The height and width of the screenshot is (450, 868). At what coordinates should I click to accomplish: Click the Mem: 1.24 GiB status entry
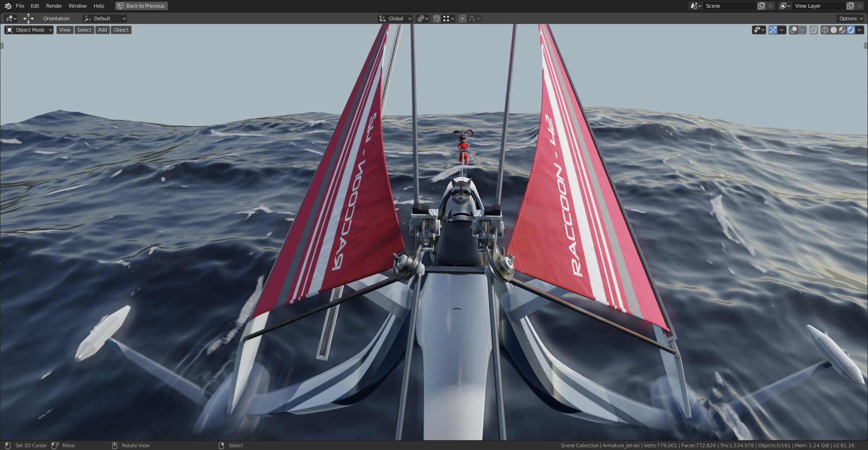tap(812, 445)
